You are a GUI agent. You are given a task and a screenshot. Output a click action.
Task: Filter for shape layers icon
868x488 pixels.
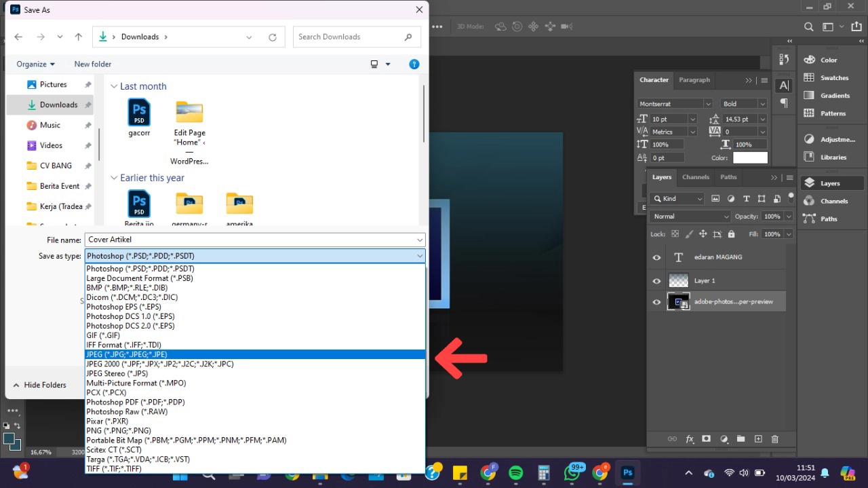pyautogui.click(x=762, y=199)
